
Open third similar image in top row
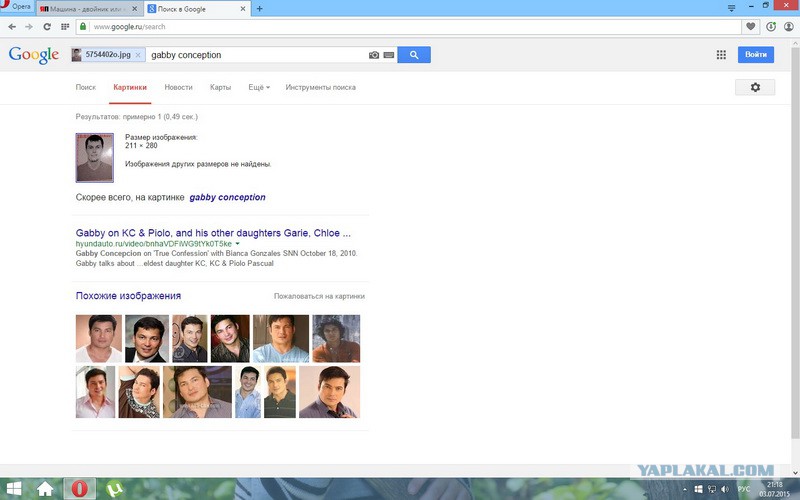(x=190, y=338)
